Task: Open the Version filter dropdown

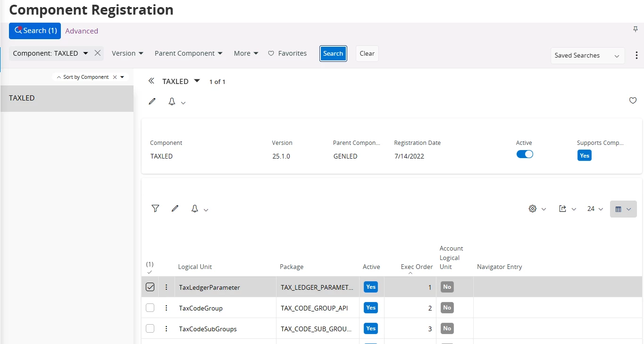Action: 127,53
